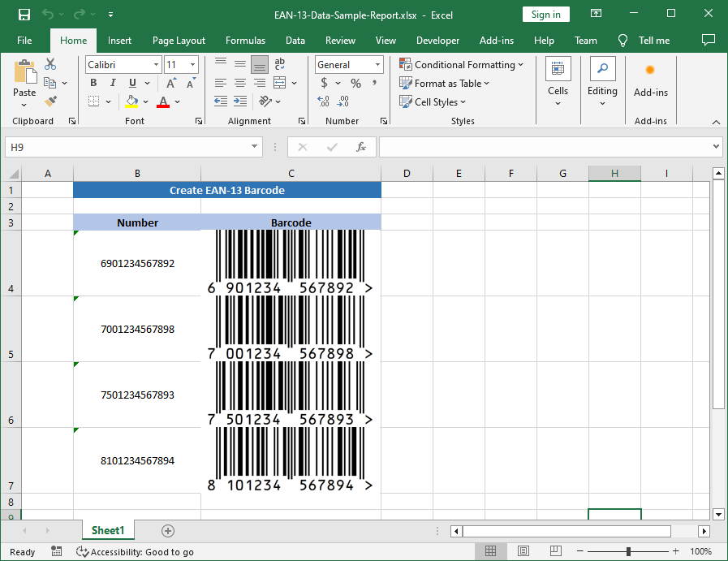Expand the formula bar

[x=716, y=147]
